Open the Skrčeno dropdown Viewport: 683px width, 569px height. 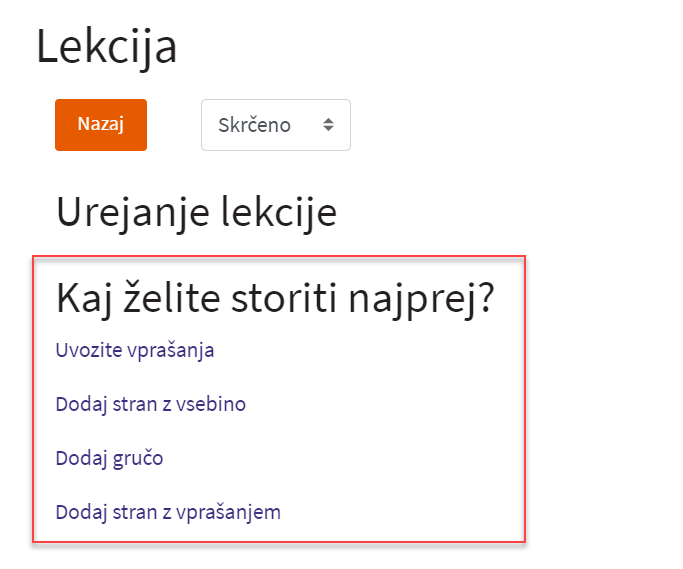pos(275,125)
